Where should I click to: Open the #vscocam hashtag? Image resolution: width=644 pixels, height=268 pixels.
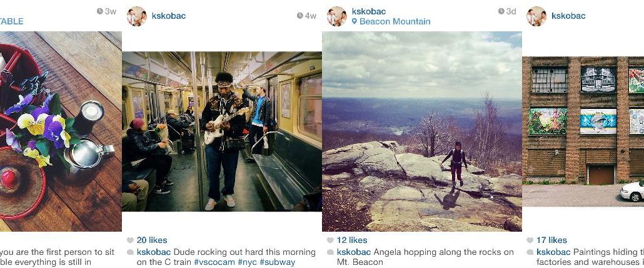pyautogui.click(x=214, y=262)
